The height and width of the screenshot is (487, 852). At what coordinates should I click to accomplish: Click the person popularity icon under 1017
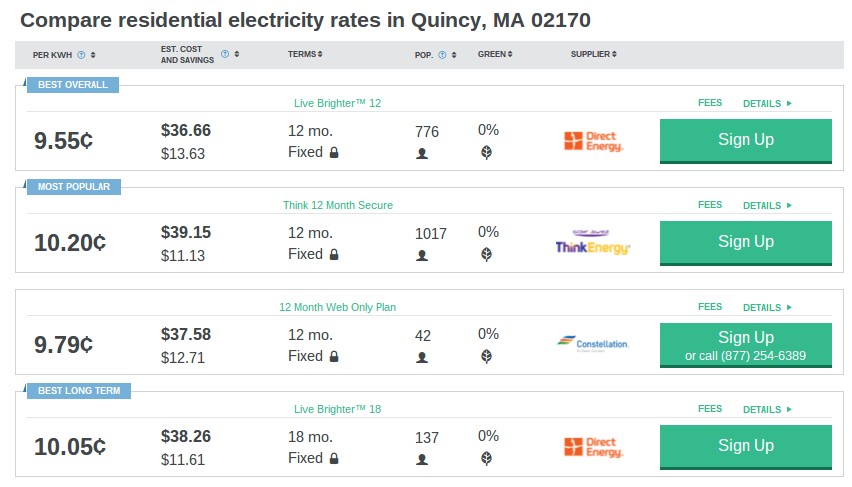point(422,255)
